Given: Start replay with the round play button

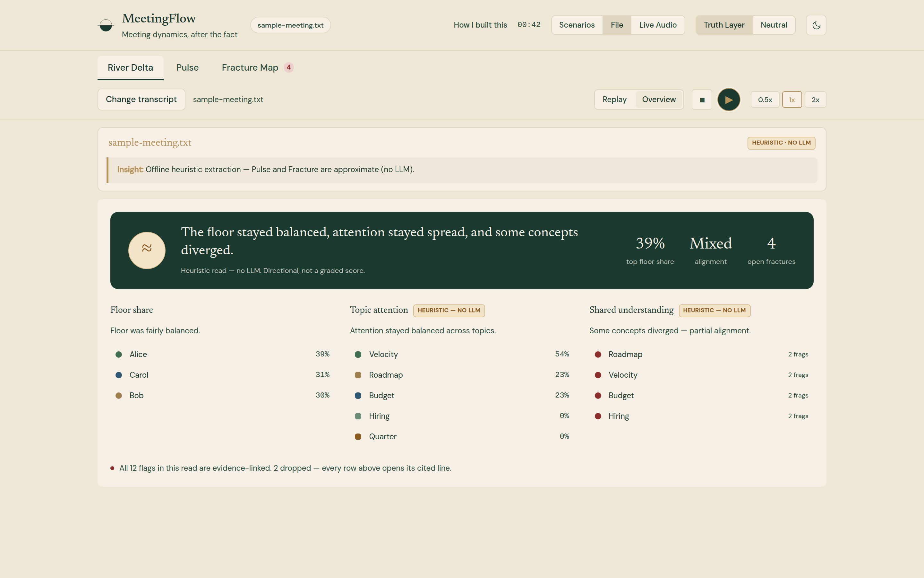Looking at the screenshot, I should click(x=729, y=100).
